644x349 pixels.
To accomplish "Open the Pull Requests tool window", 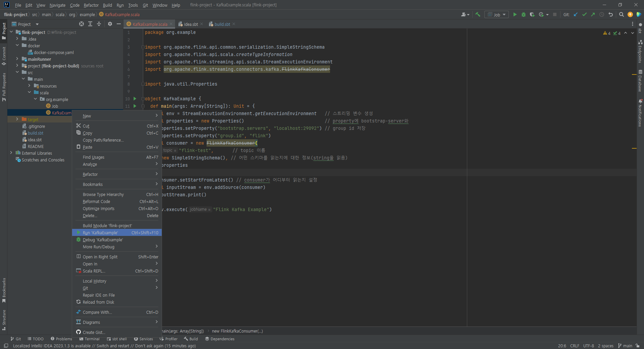I will [x=4, y=87].
